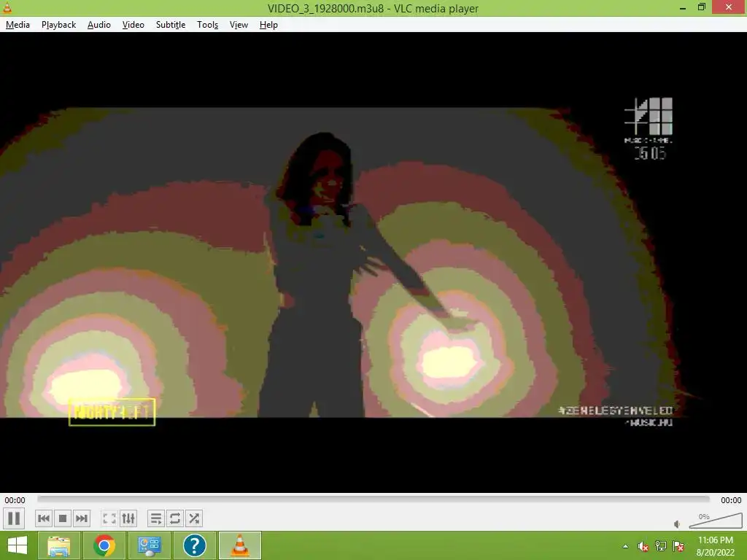Open the Action Center flag icon
The height and width of the screenshot is (560, 747).
(678, 546)
